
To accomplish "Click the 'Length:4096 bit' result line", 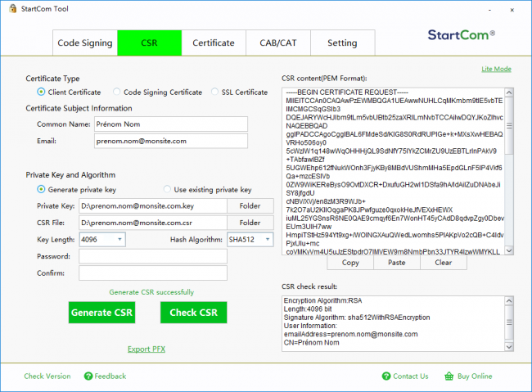I will tap(308, 309).
